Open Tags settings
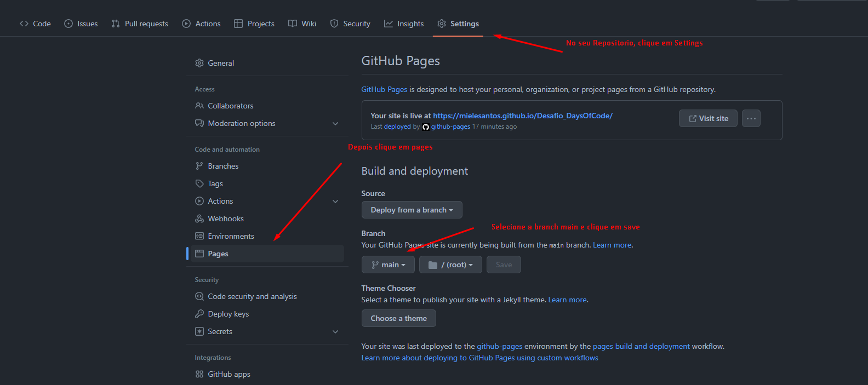Viewport: 868px width, 385px height. point(267,183)
